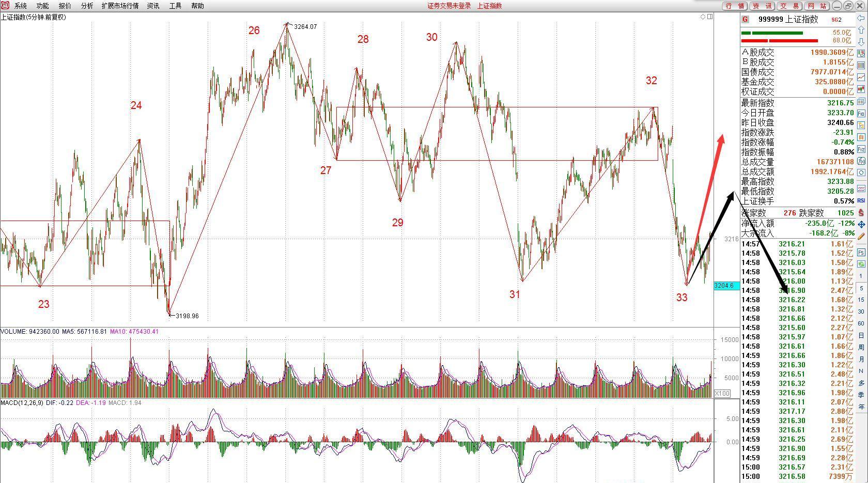Click the up arrow previous-stock icon
This screenshot has height=483, width=868.
pyautogui.click(x=861, y=30)
